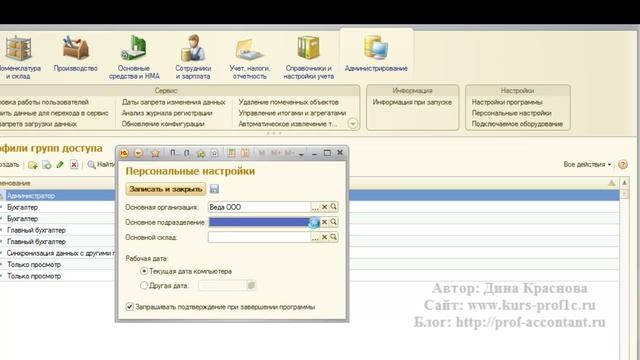640x360 pixels.
Task: Open small dropdown arrow in dialog title bar
Action: pos(301,154)
